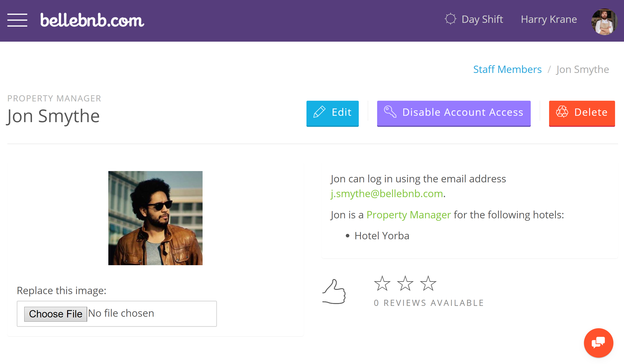Screen dimensions: 624x364
Task: Click the Delete button for Jon Smythe
Action: [582, 112]
